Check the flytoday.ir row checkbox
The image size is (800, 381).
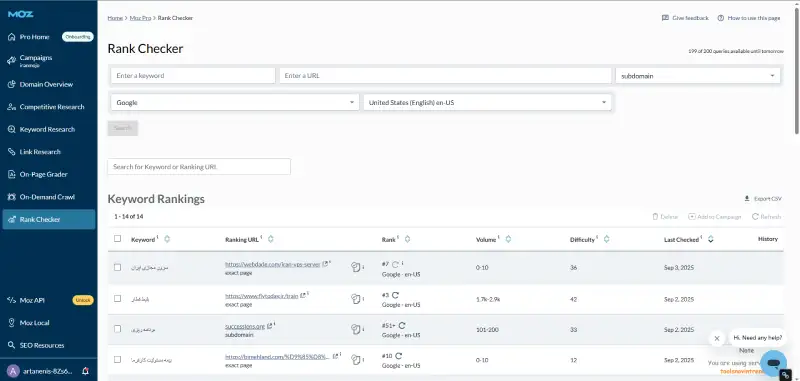(x=118, y=298)
